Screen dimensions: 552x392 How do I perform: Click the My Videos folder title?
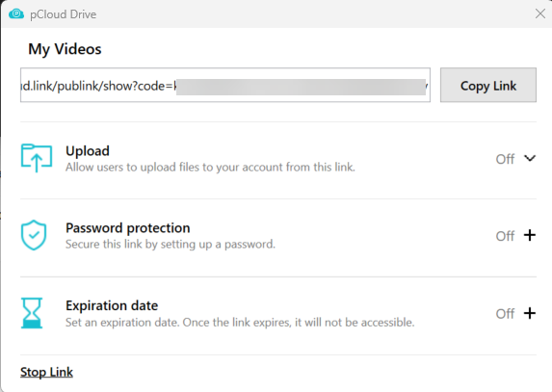pos(65,49)
